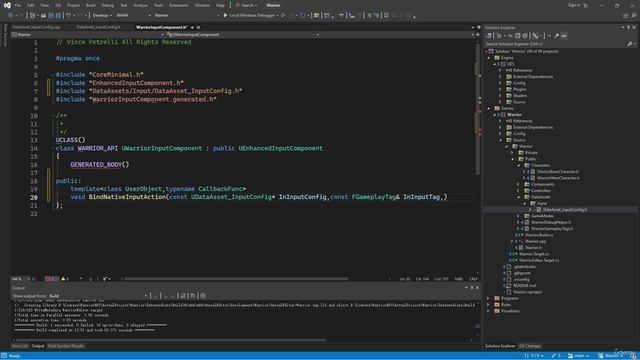Select README.md file
This screenshot has height=360, width=640.
pyautogui.click(x=524, y=286)
